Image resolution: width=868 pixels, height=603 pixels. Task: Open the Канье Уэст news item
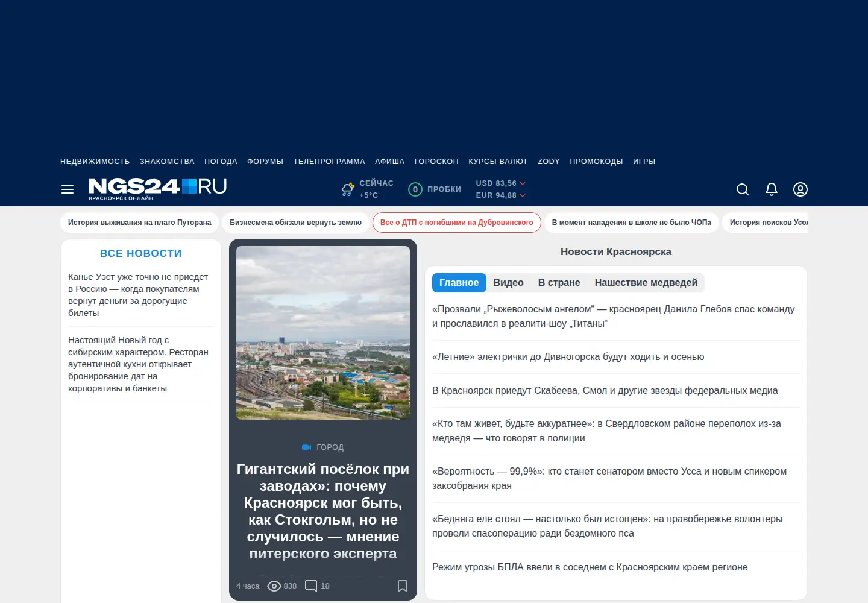138,295
